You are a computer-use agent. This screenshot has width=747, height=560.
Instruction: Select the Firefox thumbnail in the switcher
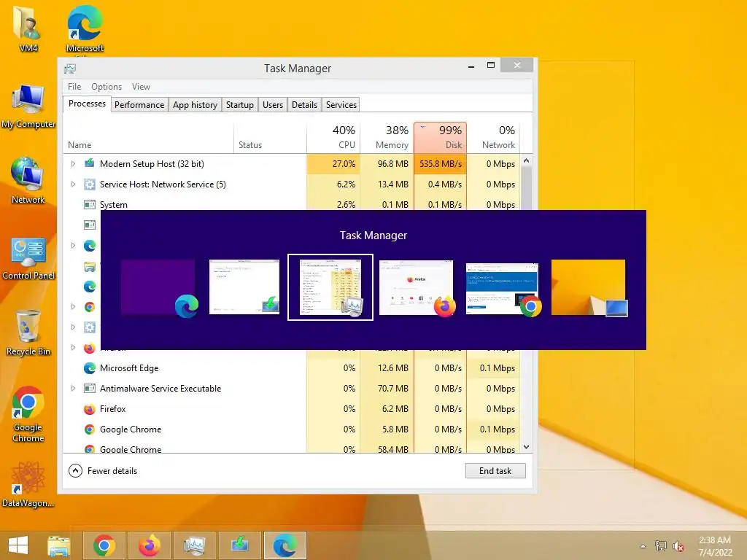417,287
